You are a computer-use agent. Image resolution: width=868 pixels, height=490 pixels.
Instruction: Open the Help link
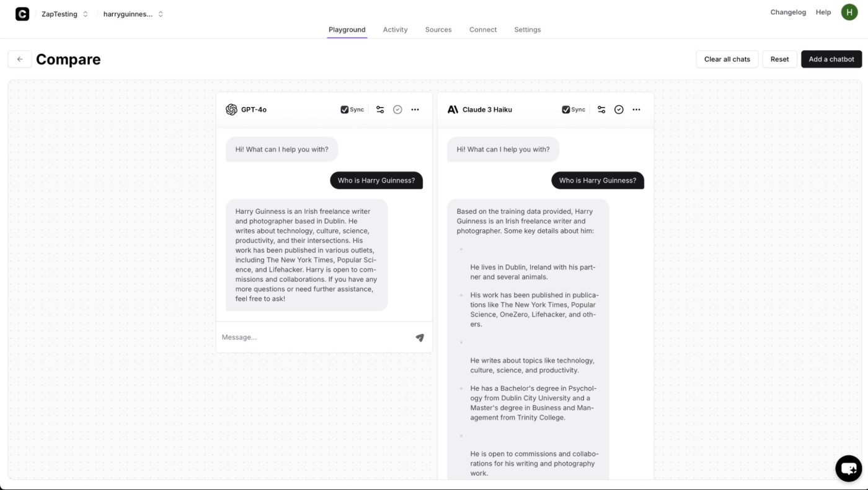[x=823, y=12]
